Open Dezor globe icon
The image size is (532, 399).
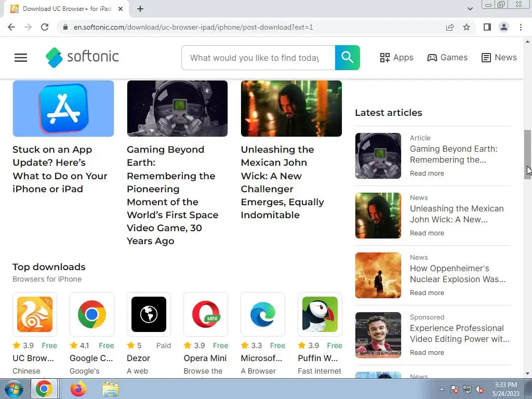[149, 314]
